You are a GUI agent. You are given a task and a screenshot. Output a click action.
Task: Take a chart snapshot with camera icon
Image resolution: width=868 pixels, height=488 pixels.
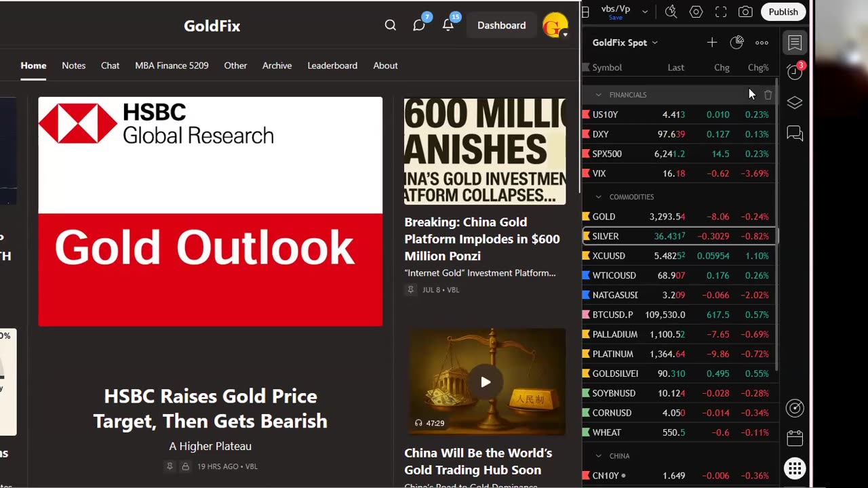tap(745, 12)
